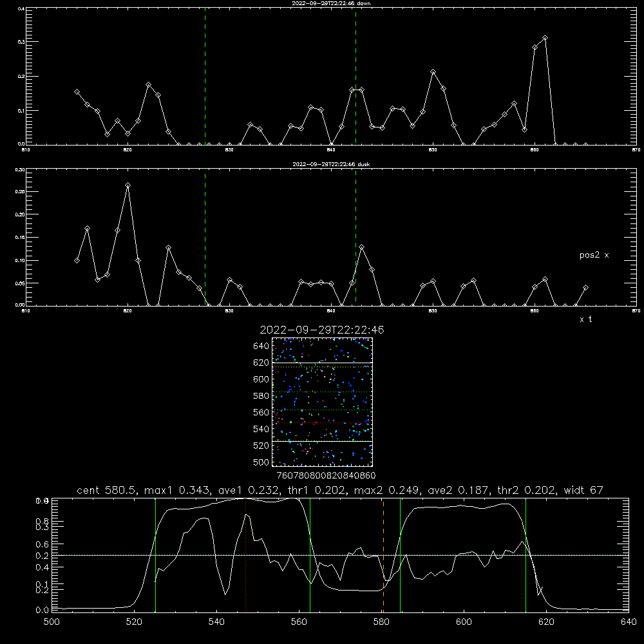Click y-axis label '600' of the center image
Viewport: 644px width, 644px height.
click(261, 379)
